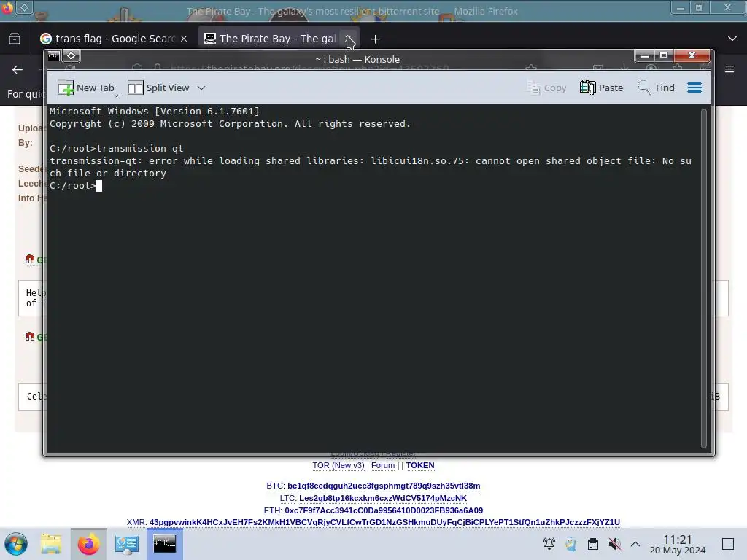
Task: Open Konsole hamburger menu
Action: coord(694,87)
